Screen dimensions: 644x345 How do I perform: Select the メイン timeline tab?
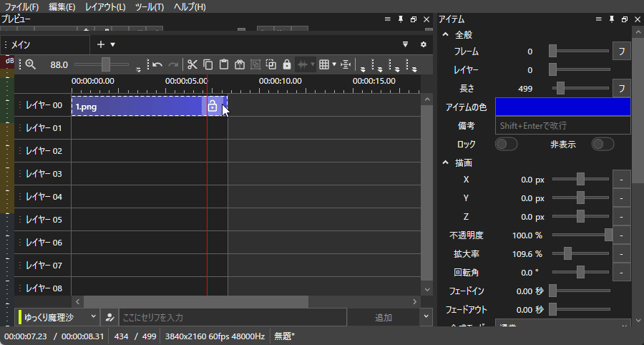[45, 45]
